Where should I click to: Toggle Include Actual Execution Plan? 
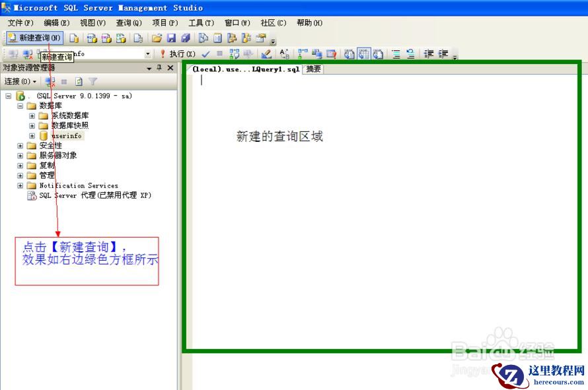point(302,54)
